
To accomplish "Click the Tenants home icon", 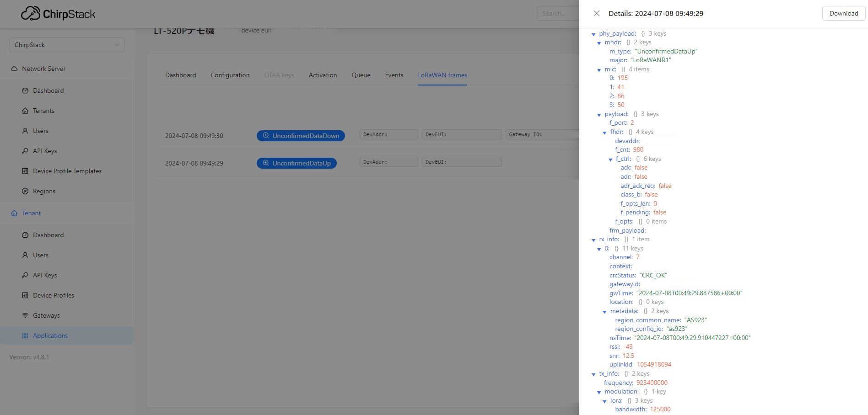I will pos(25,111).
